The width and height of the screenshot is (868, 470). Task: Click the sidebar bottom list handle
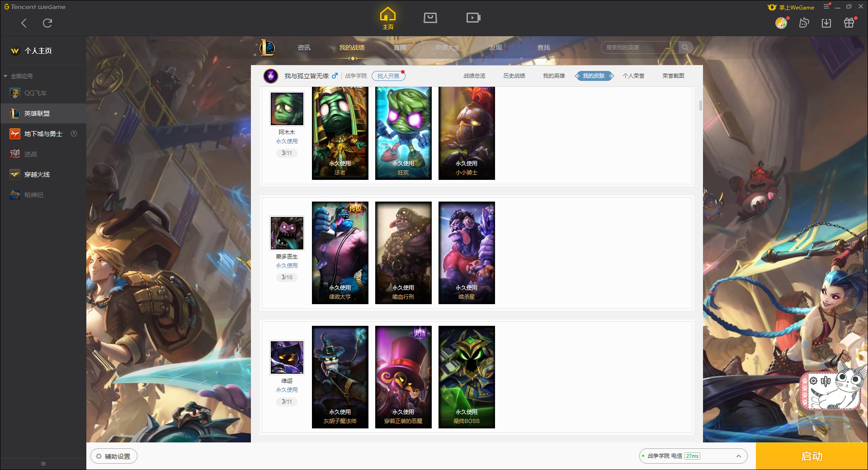pyautogui.click(x=43, y=464)
